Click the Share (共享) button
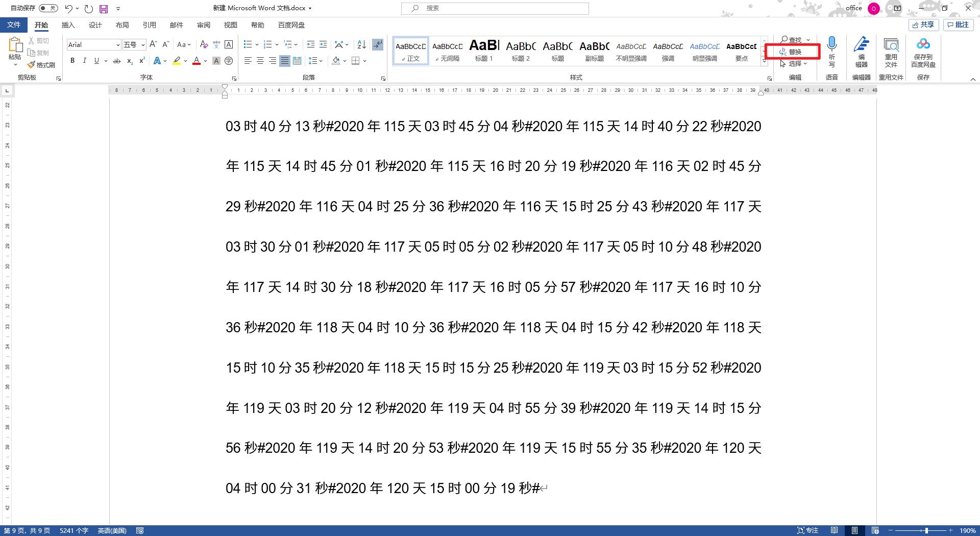The image size is (980, 536). pyautogui.click(x=923, y=25)
